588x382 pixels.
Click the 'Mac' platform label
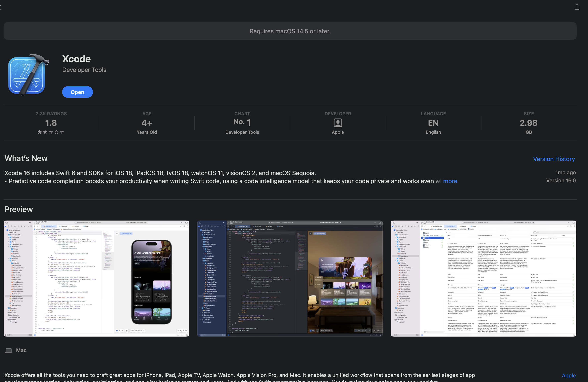coord(21,350)
